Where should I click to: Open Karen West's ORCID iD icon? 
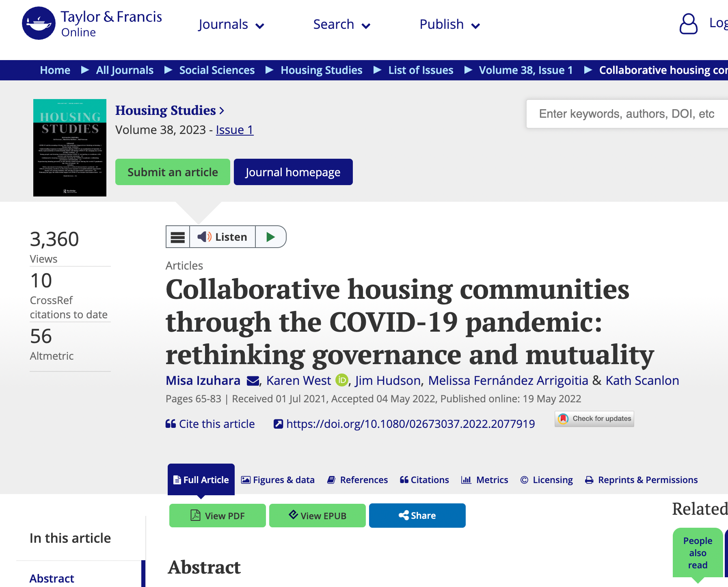pyautogui.click(x=342, y=380)
